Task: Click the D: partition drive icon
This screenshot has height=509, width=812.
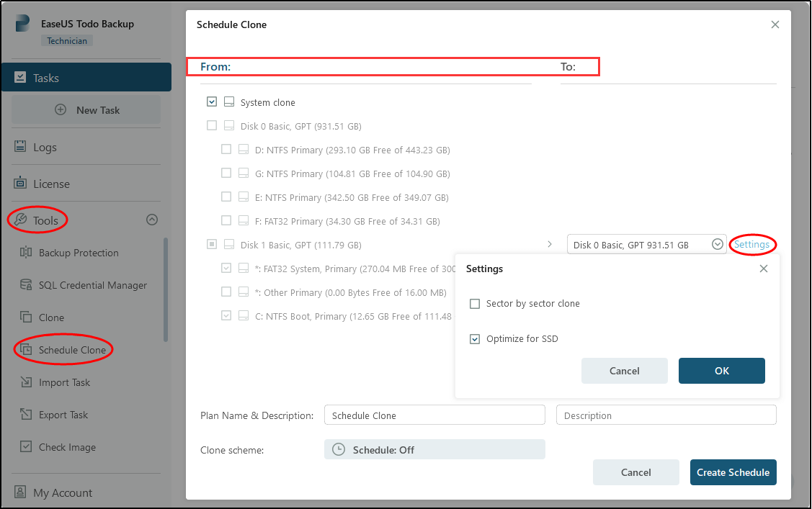Action: pyautogui.click(x=244, y=149)
